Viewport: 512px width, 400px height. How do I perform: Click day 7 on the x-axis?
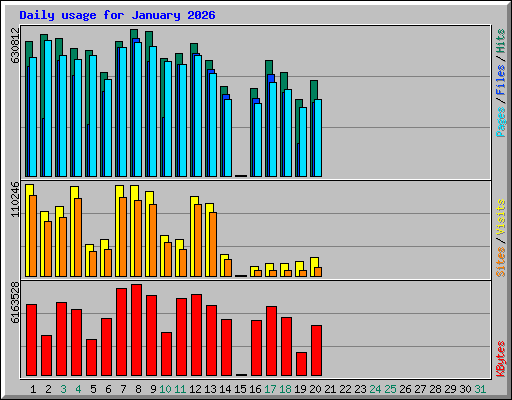tap(123, 389)
